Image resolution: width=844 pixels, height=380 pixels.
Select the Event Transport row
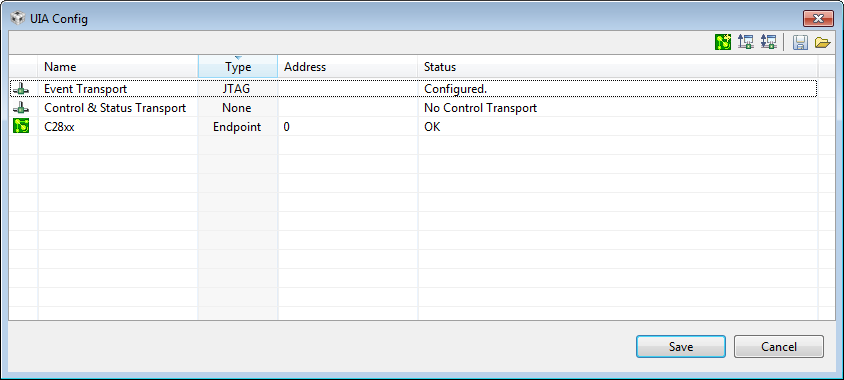coord(413,89)
